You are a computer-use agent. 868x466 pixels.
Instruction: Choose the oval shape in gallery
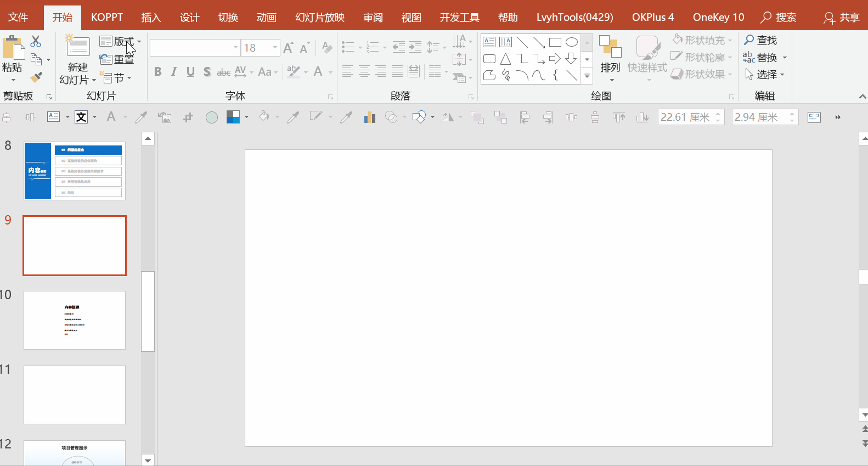click(572, 42)
